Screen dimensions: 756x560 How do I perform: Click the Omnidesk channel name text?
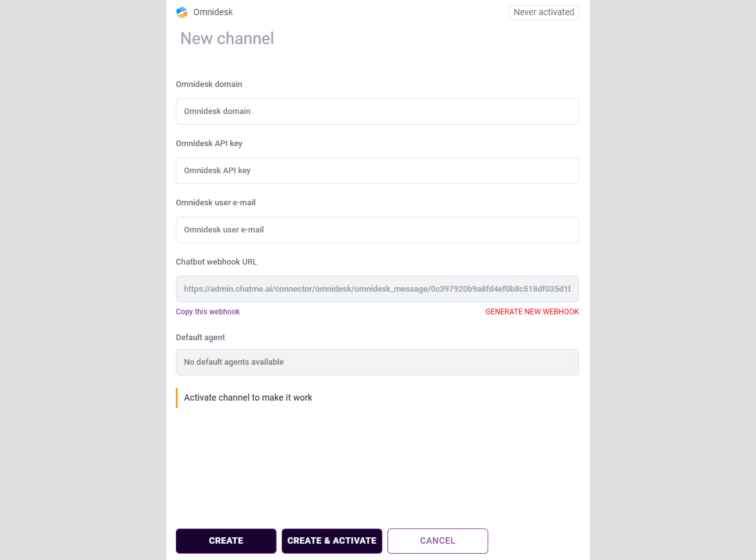[x=213, y=12]
